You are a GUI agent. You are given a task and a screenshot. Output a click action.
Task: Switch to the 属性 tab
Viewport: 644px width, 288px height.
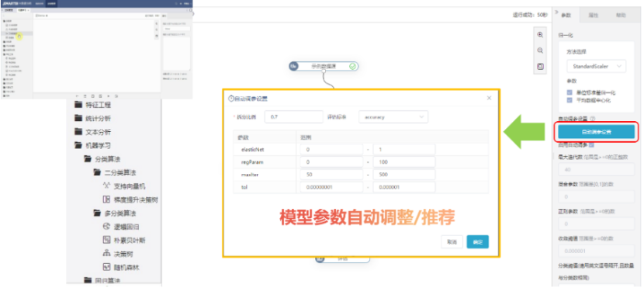[x=593, y=16]
